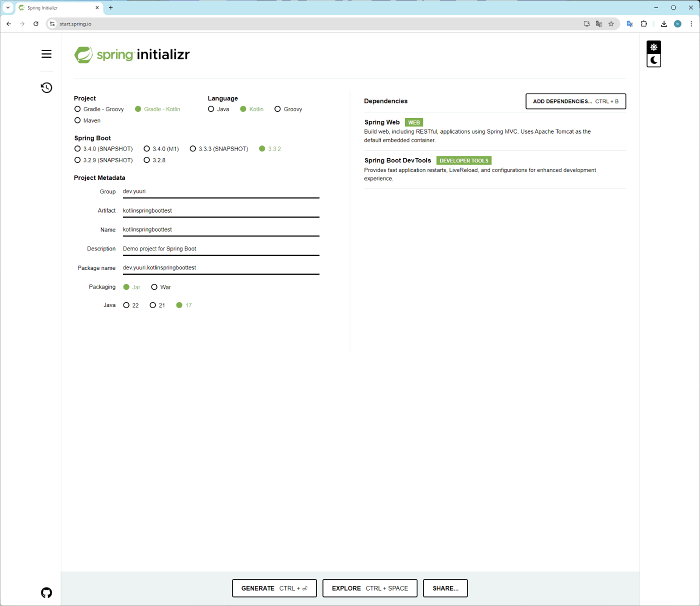Choose Kotlin as the language

coord(251,109)
